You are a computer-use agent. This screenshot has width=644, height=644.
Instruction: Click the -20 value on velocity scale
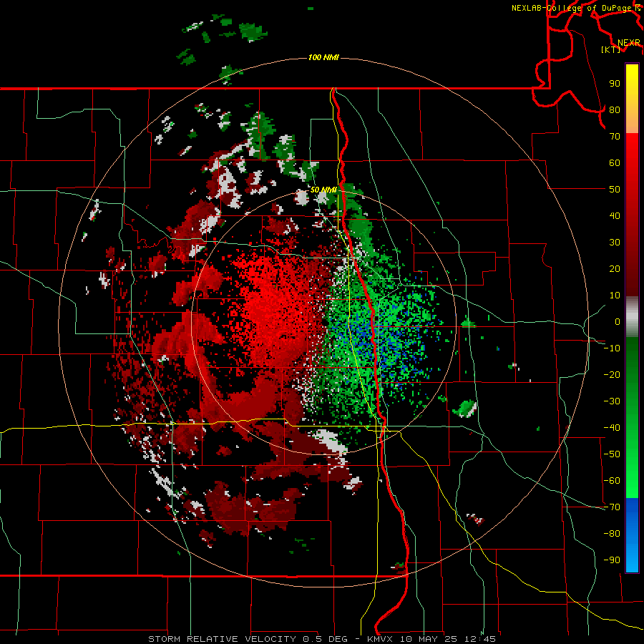click(612, 374)
